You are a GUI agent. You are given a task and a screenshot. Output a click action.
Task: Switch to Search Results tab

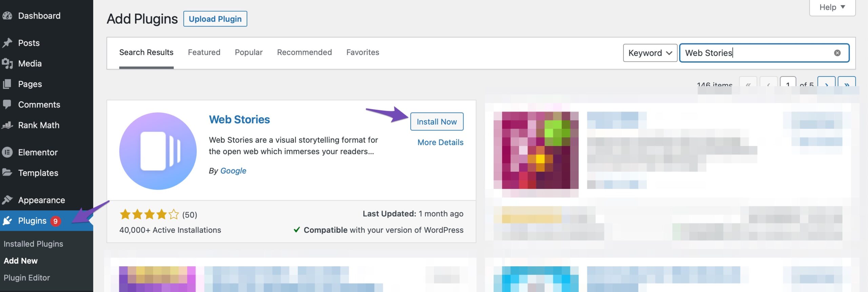(146, 52)
